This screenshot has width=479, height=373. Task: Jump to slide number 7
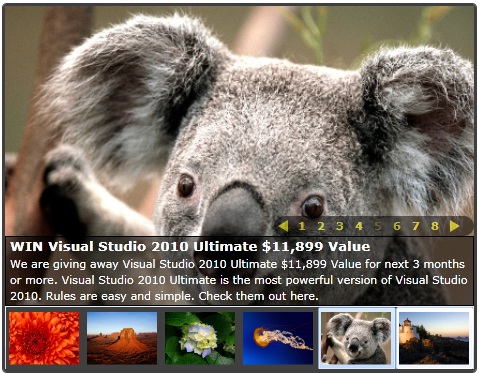pos(416,226)
